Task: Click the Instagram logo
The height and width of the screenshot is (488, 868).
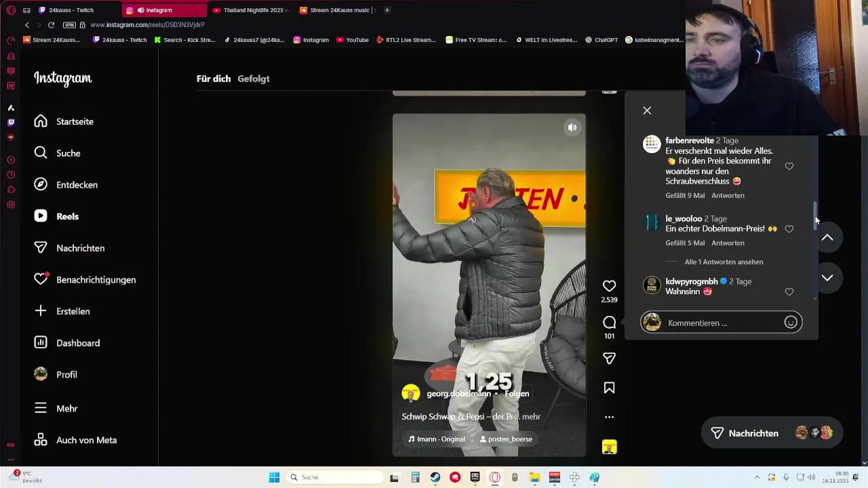Action: coord(63,79)
